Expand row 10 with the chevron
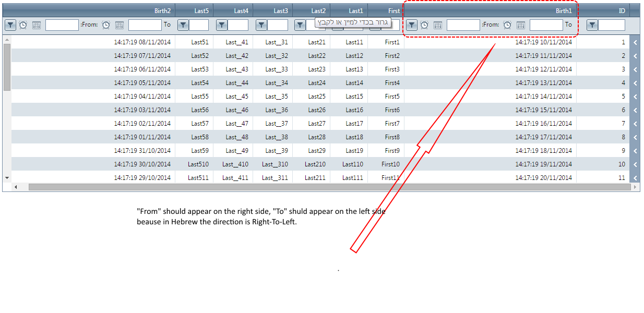The height and width of the screenshot is (313, 644). point(635,164)
